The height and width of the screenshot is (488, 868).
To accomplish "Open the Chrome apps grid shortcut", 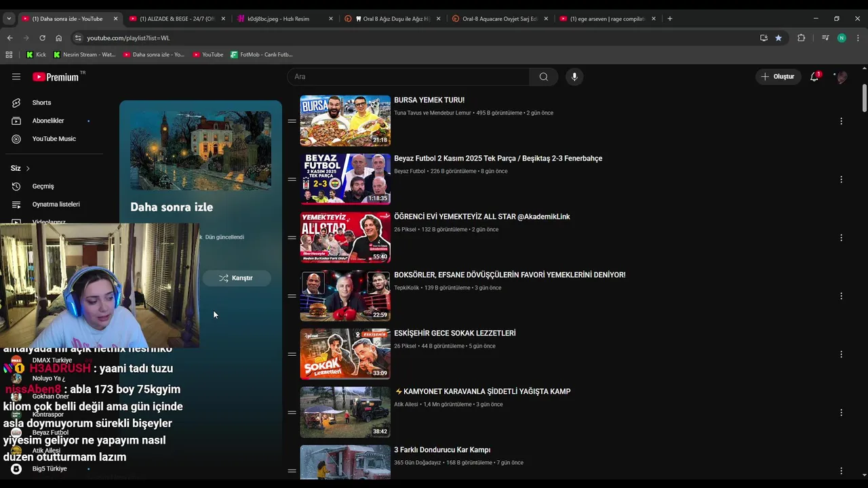I will pyautogui.click(x=9, y=54).
